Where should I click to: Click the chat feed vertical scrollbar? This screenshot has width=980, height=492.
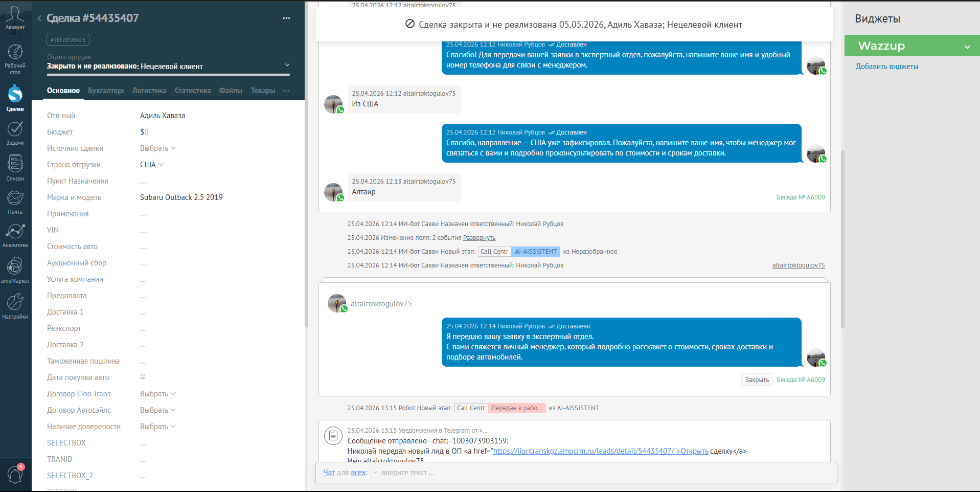tap(842, 239)
